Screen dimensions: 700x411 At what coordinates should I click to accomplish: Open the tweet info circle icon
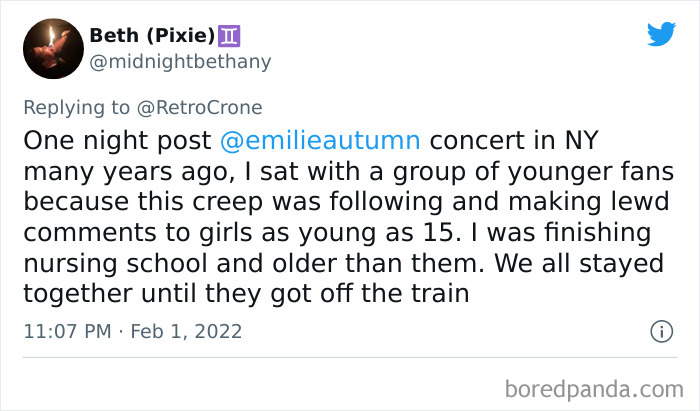[660, 330]
